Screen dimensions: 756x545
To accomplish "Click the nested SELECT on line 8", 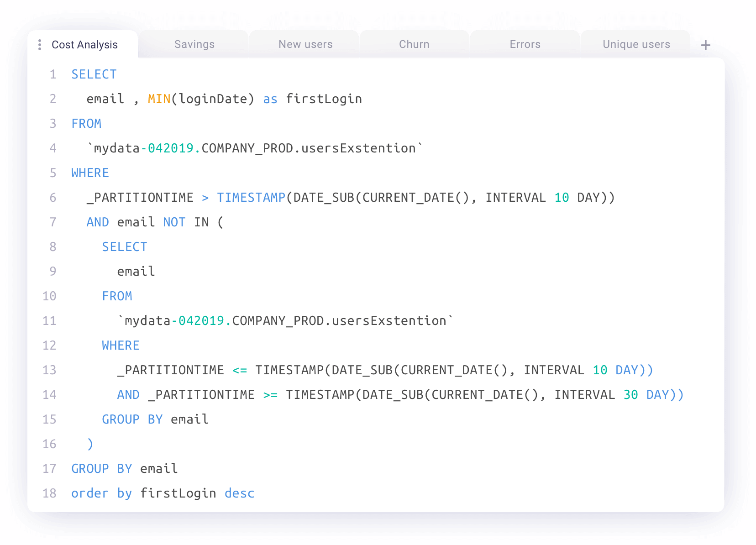I will (x=125, y=247).
